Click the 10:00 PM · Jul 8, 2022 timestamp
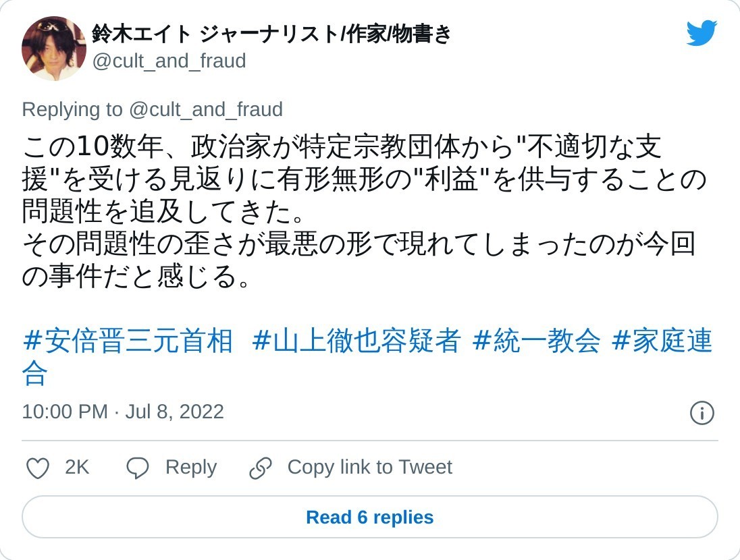Image resolution: width=740 pixels, height=560 pixels. pos(123,412)
